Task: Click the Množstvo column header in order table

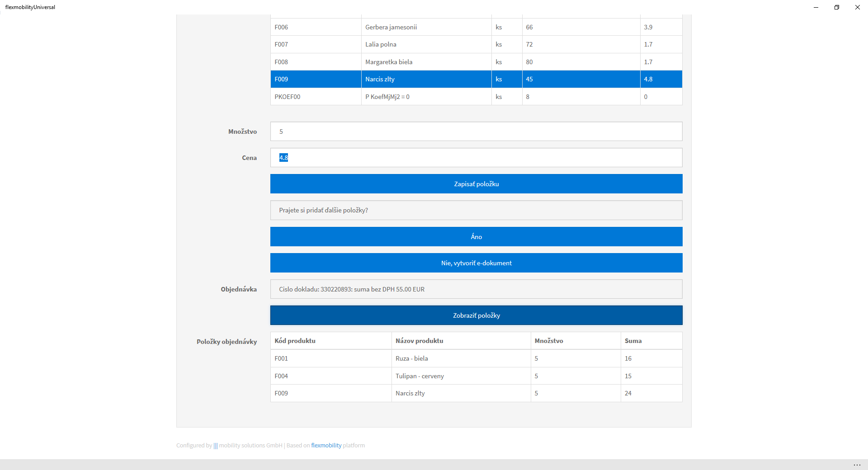Action: (x=576, y=341)
